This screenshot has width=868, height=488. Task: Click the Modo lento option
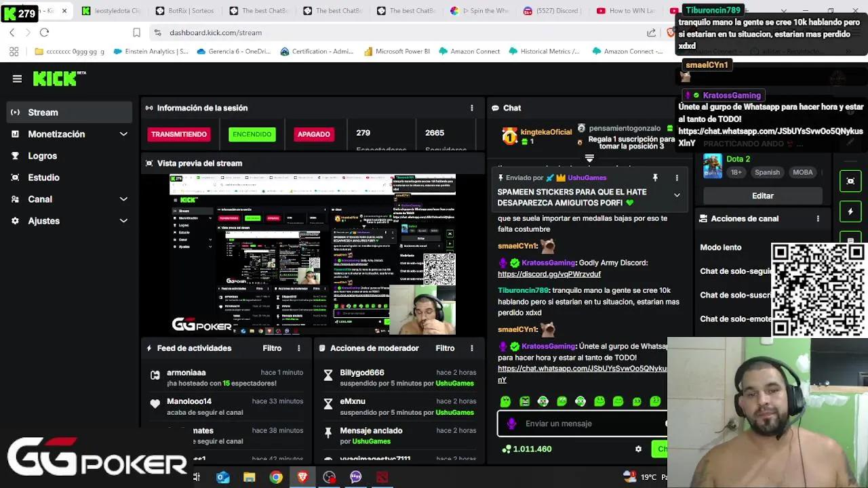pyautogui.click(x=721, y=247)
